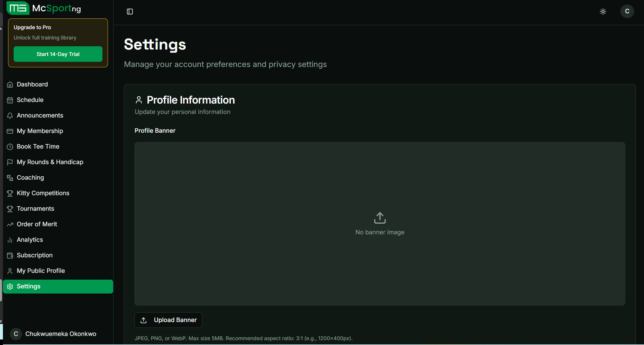This screenshot has height=345, width=644.
Task: Open the Book Tee Time clock icon
Action: [x=10, y=146]
